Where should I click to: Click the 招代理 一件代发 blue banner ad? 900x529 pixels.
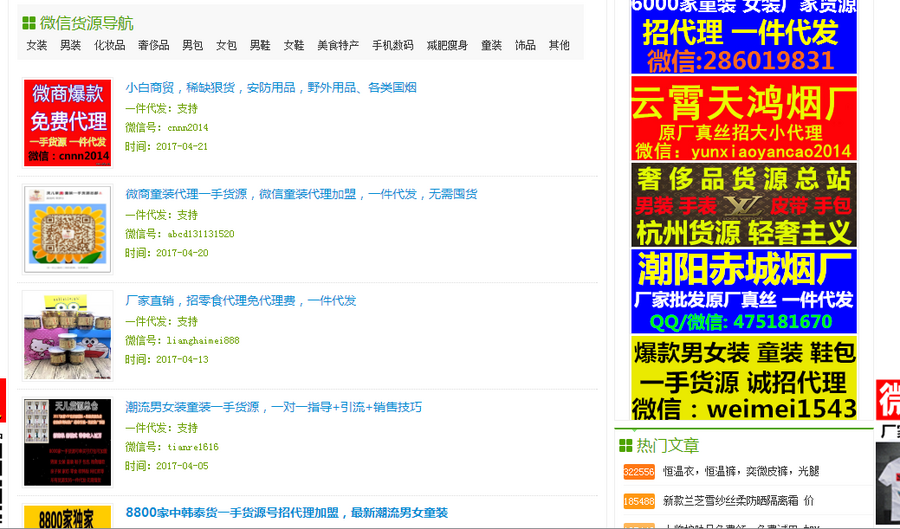(744, 37)
